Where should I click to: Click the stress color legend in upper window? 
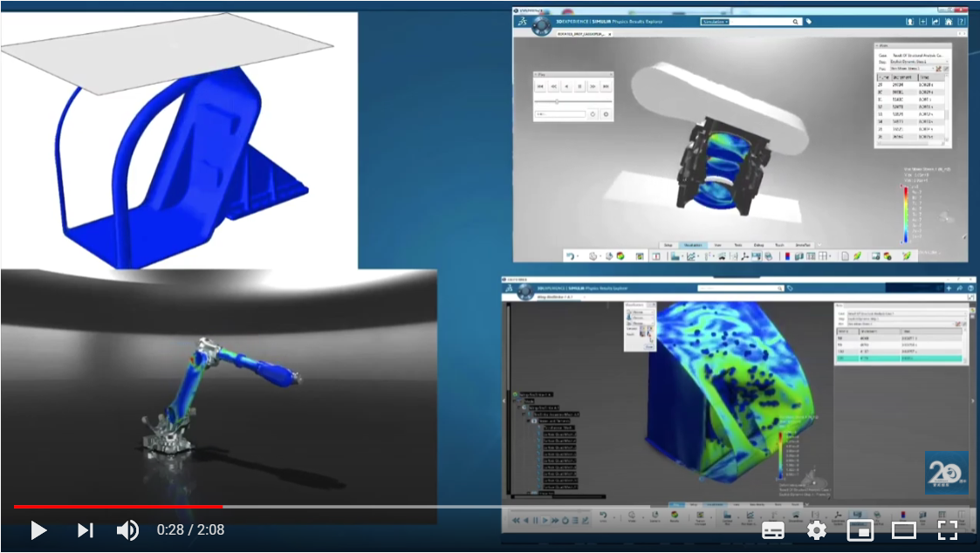click(x=904, y=214)
